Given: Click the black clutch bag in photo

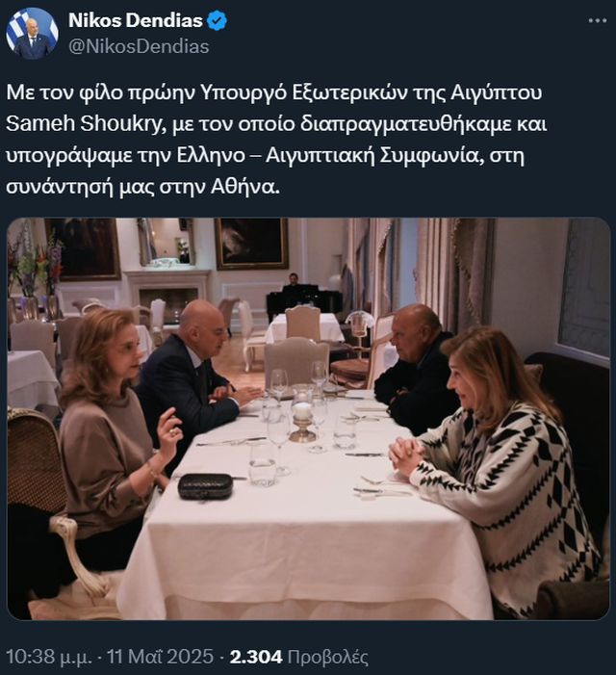Looking at the screenshot, I should click(x=205, y=486).
